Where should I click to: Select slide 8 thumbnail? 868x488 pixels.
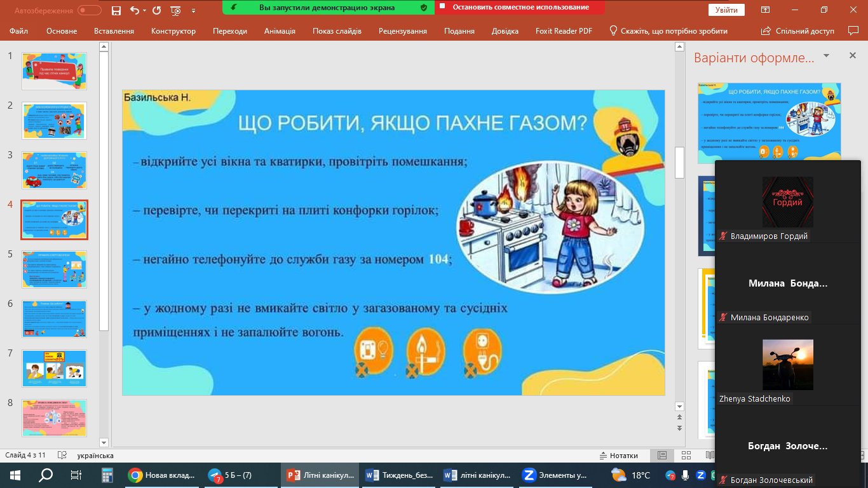coord(54,418)
